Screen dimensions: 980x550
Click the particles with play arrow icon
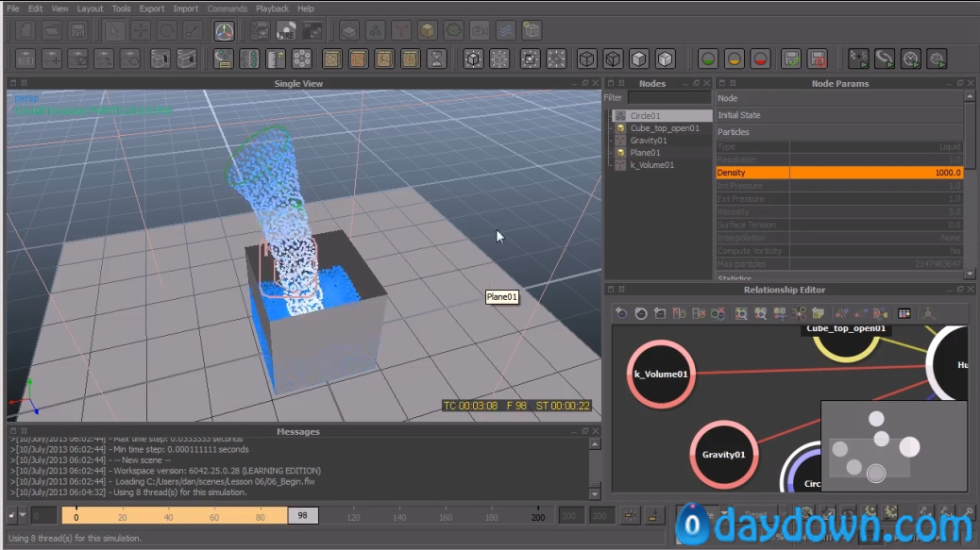point(858,59)
